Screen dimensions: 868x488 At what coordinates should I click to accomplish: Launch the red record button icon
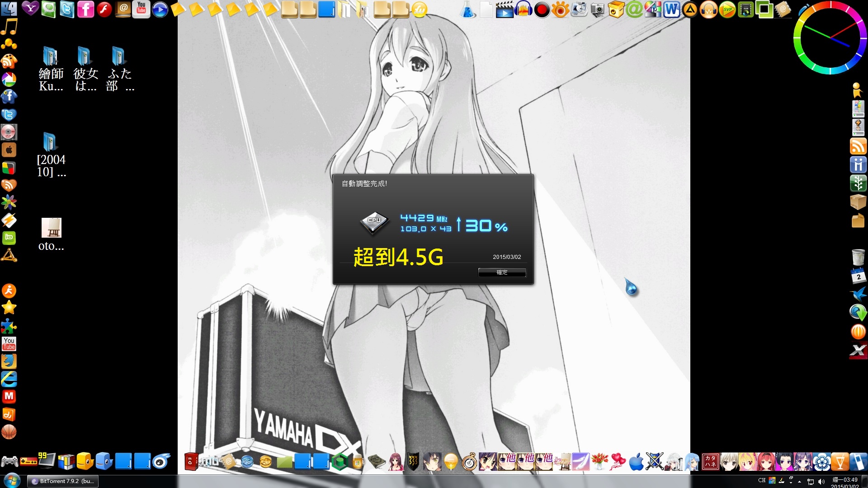[x=542, y=9]
